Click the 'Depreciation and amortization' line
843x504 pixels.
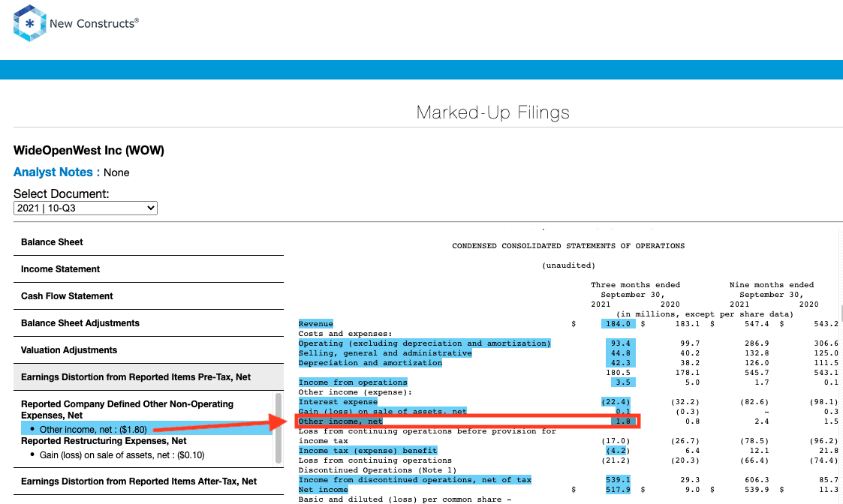pos(370,363)
